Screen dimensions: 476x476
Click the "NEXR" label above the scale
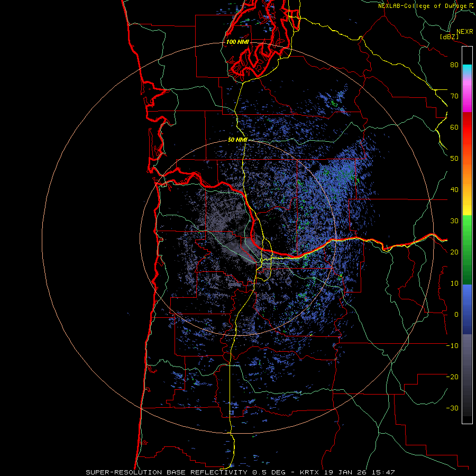(465, 32)
